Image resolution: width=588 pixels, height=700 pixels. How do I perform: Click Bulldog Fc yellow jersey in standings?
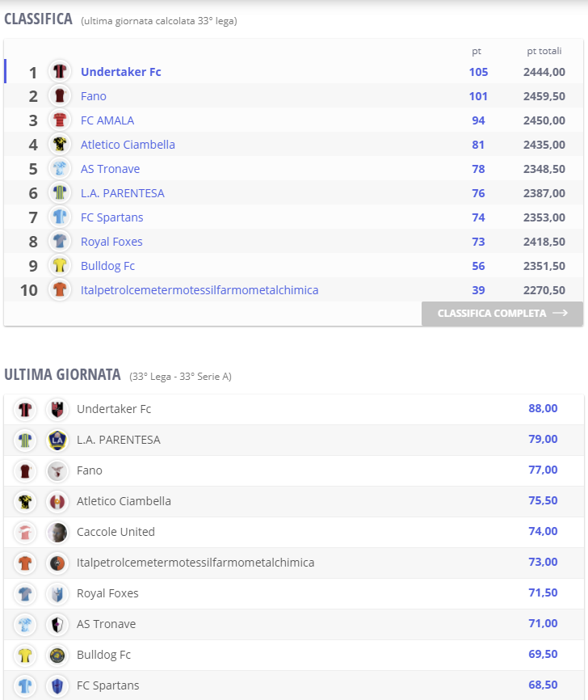coord(60,266)
